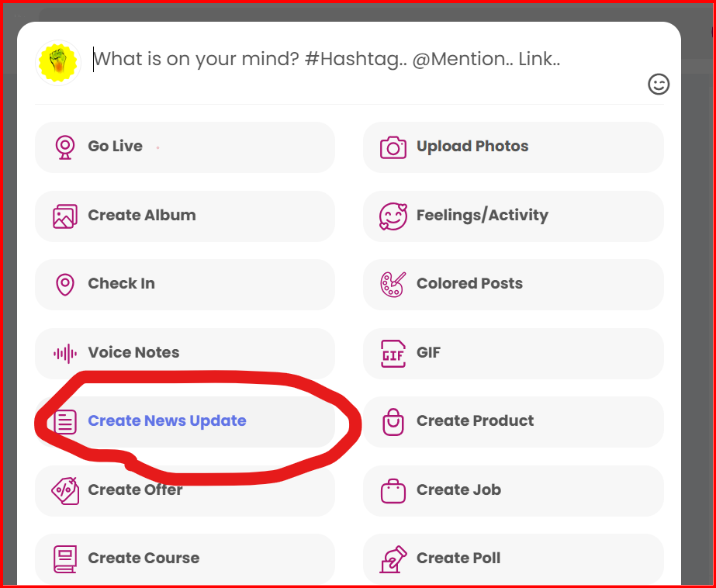Select Create News Update option
716x588 pixels.
185,422
